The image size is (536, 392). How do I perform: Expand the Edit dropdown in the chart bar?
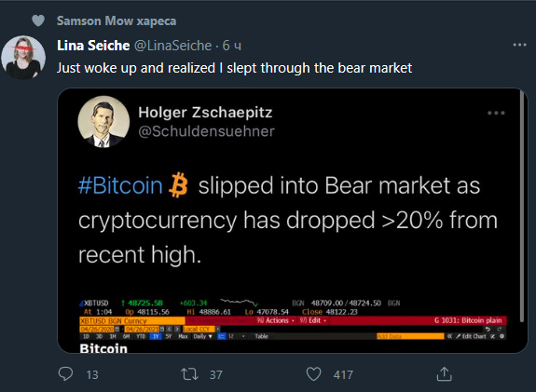(313, 320)
